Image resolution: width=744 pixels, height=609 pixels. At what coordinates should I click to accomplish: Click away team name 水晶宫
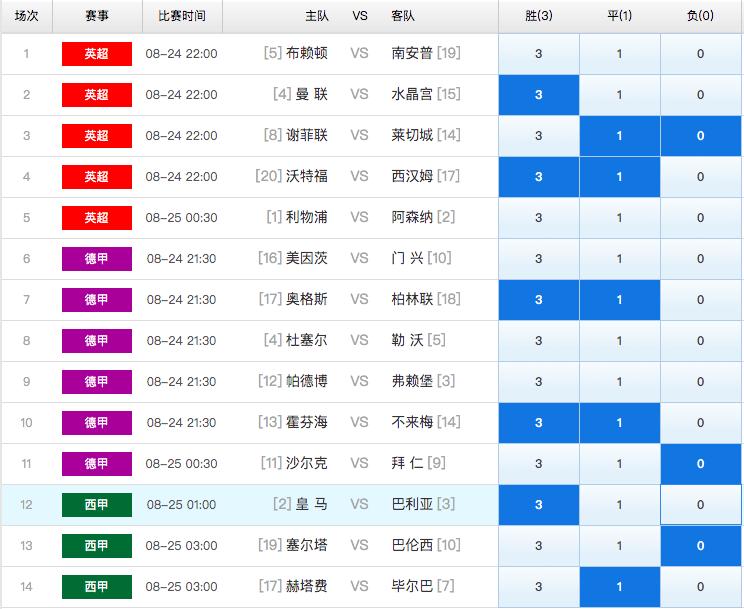pyautogui.click(x=412, y=94)
